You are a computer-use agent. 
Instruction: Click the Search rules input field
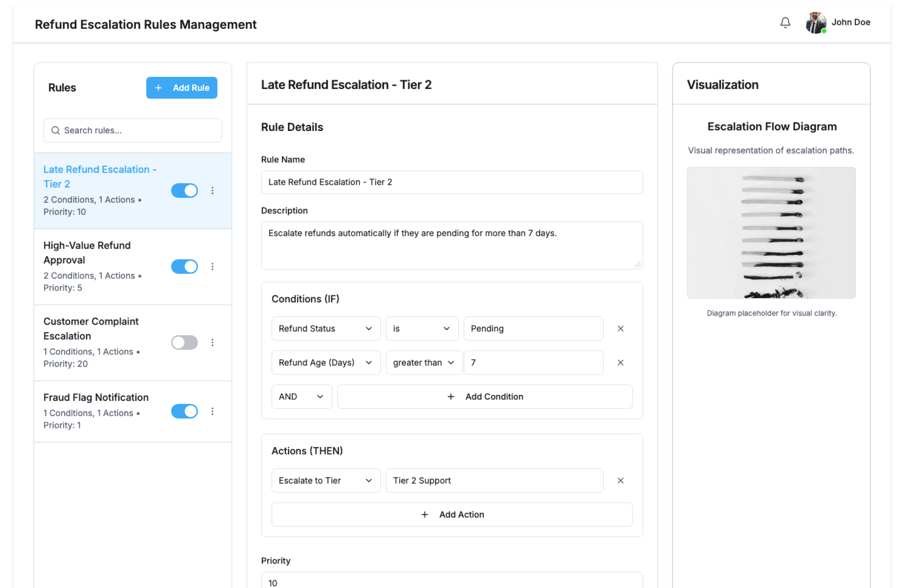click(133, 131)
